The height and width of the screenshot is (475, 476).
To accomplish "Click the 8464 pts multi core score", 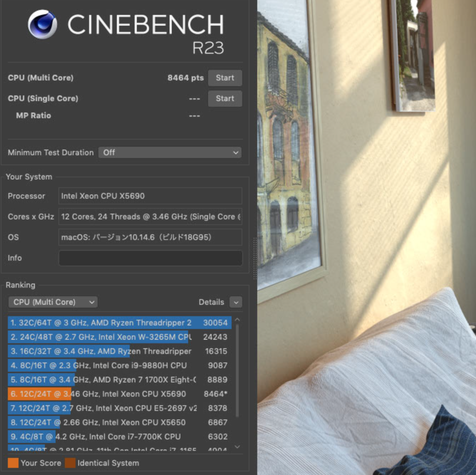I will pyautogui.click(x=185, y=78).
